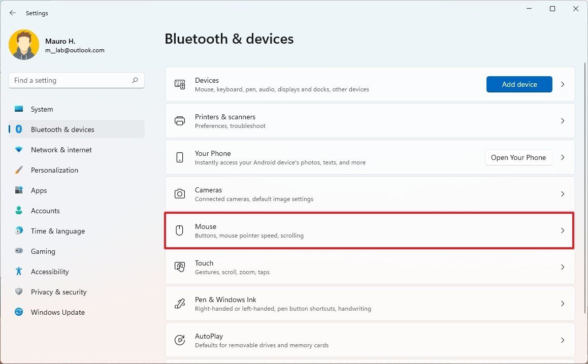Select the System icon in the sidebar
Viewport: 588px width, 364px height.
18,109
